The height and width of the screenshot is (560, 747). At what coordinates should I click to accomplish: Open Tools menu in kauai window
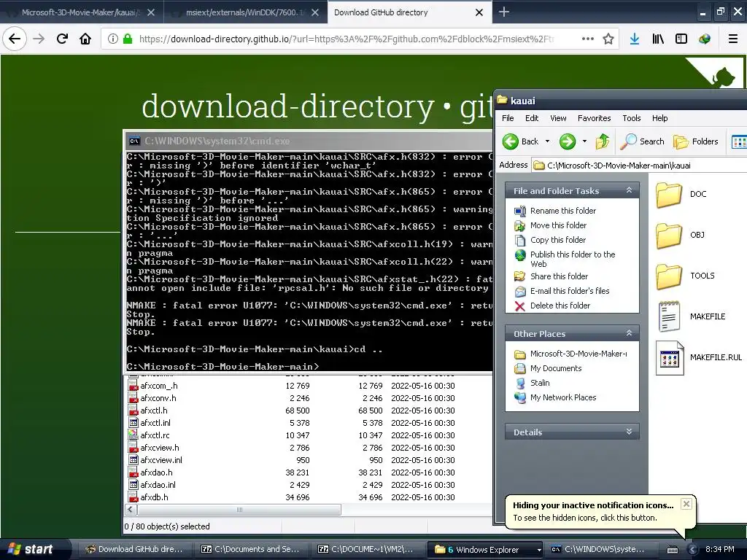pyautogui.click(x=631, y=118)
